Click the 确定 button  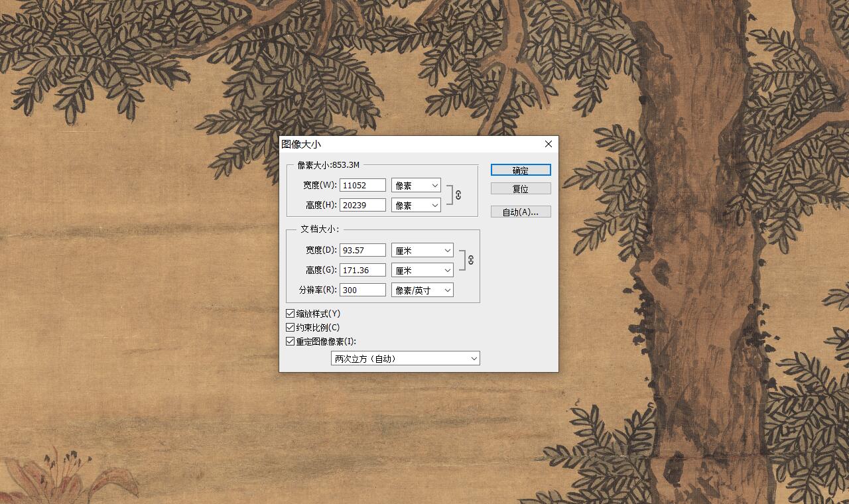(521, 170)
